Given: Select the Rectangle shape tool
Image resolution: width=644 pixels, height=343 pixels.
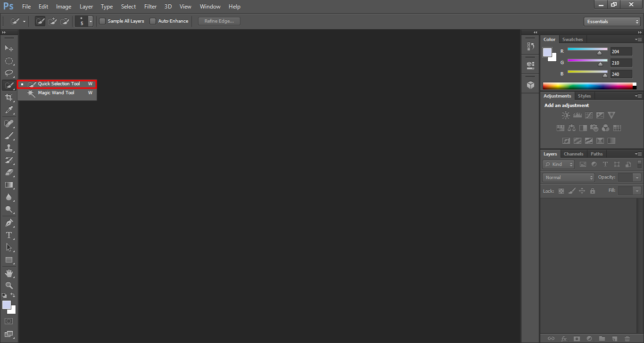Looking at the screenshot, I should [x=8, y=260].
